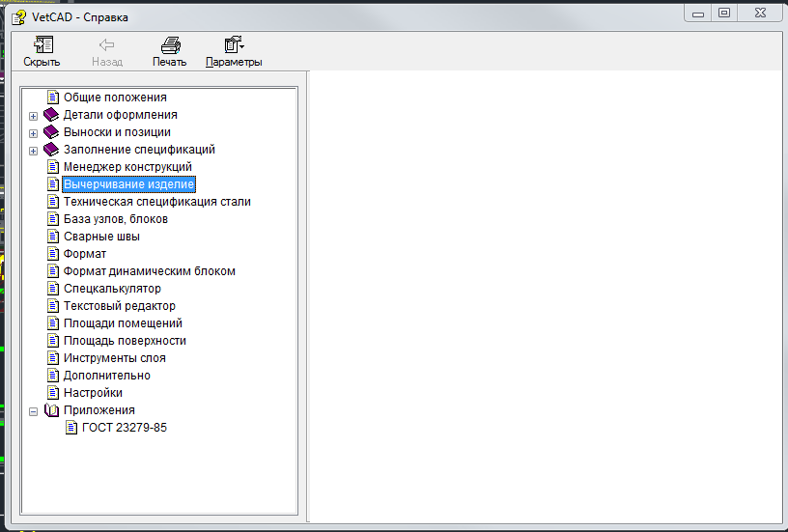
Task: Click the page icon beside Инструменты слоя
Action: tap(53, 357)
